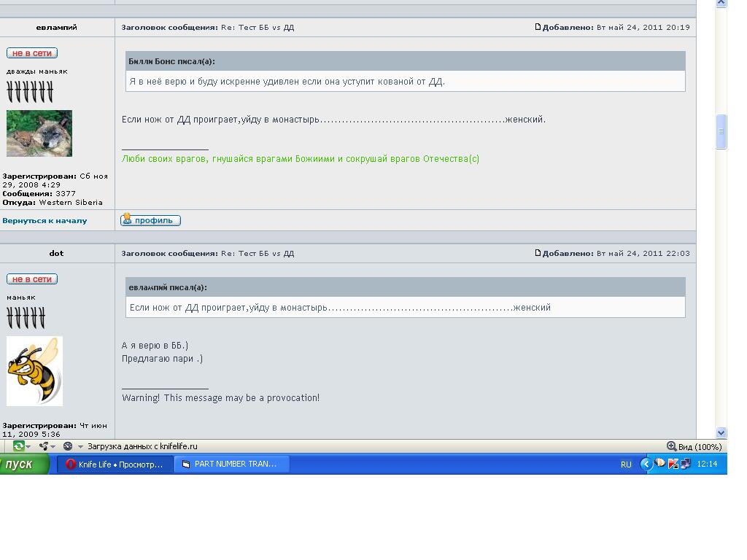The height and width of the screenshot is (560, 747).
Task: Expand the Opera Turbo dropdown arrow
Action: click(80, 446)
